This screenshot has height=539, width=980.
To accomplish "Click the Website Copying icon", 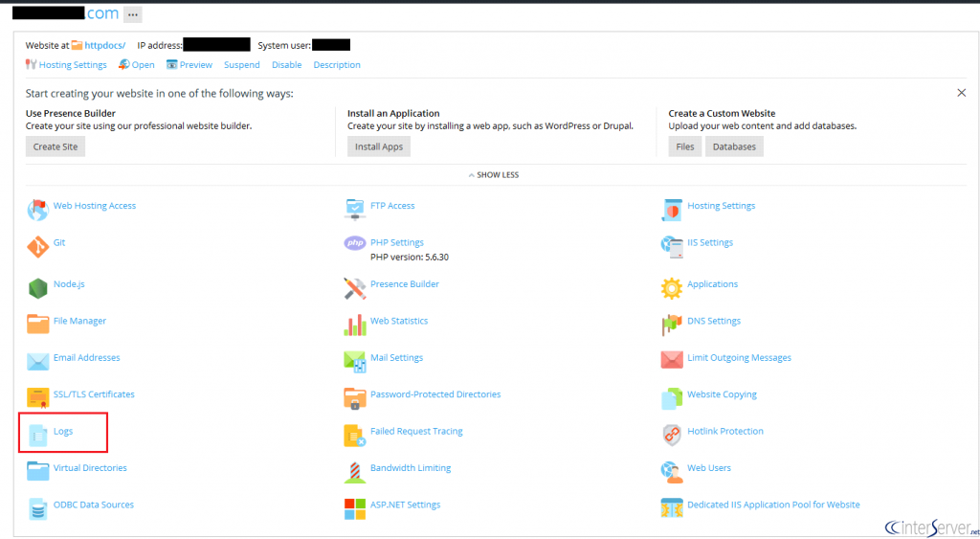I will coord(672,398).
